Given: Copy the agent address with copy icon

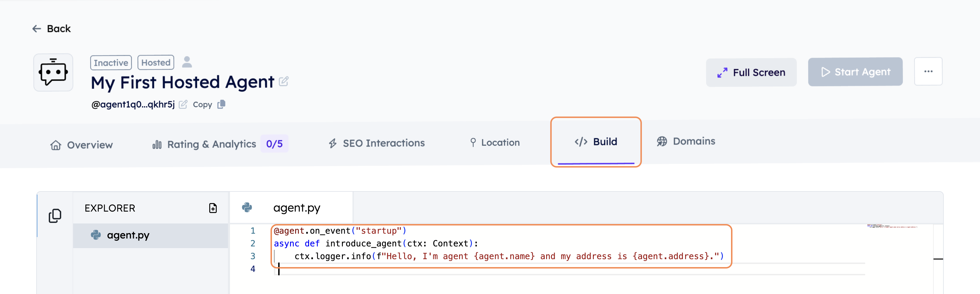Looking at the screenshot, I should [x=221, y=105].
